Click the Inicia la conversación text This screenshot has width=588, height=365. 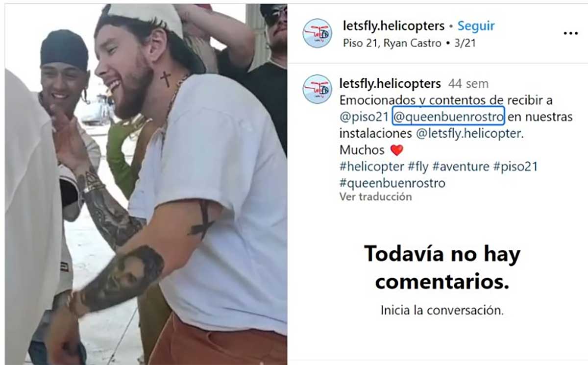(441, 310)
